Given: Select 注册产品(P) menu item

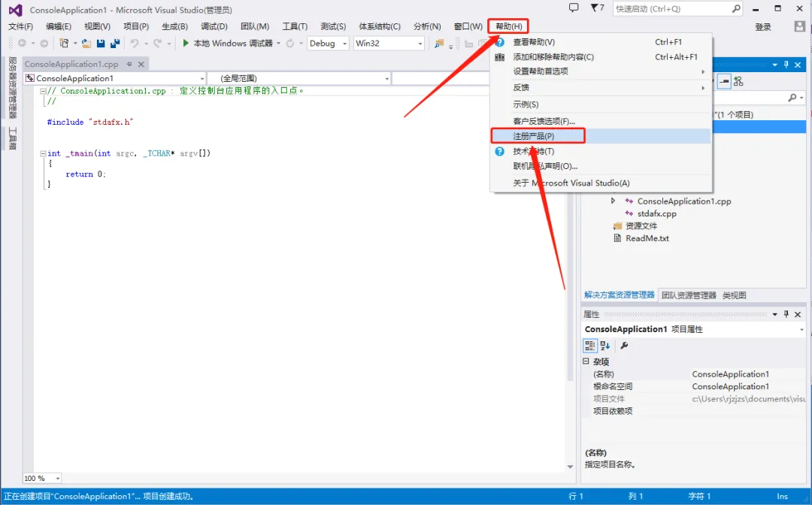Looking at the screenshot, I should (x=601, y=136).
